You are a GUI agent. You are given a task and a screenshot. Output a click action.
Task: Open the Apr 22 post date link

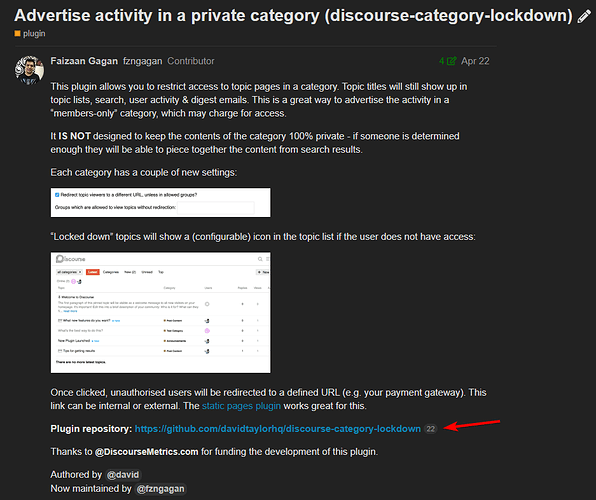tap(475, 61)
